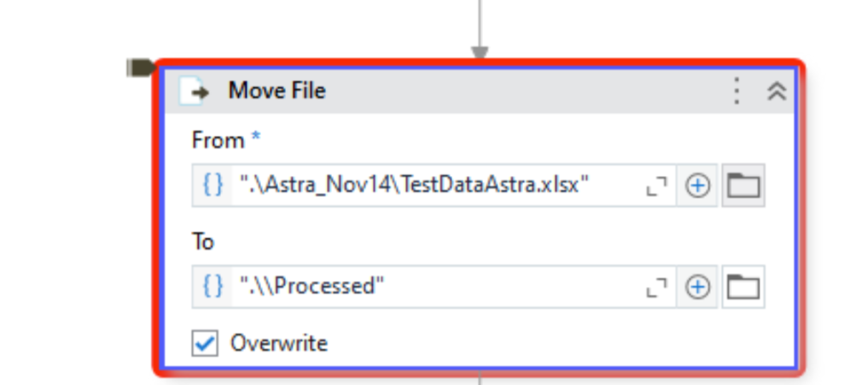Click the expression braces icon in To field
The image size is (868, 385).
pos(213,287)
